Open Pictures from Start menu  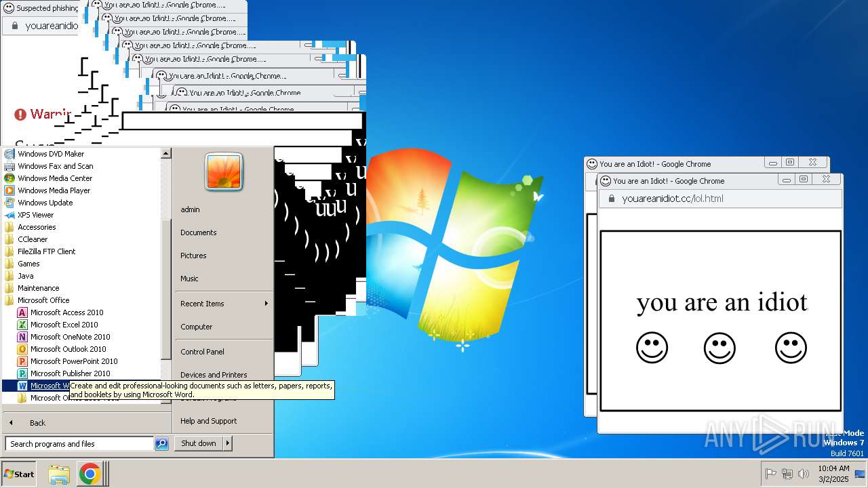click(193, 256)
